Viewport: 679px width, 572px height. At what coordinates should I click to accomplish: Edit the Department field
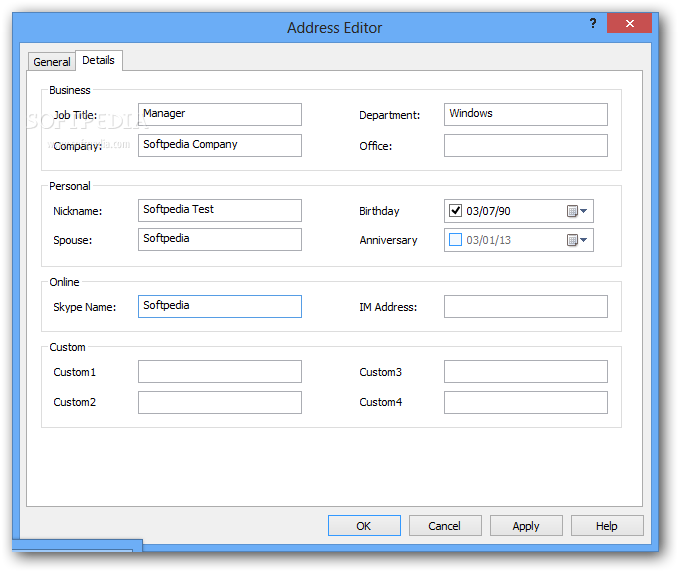coord(526,114)
